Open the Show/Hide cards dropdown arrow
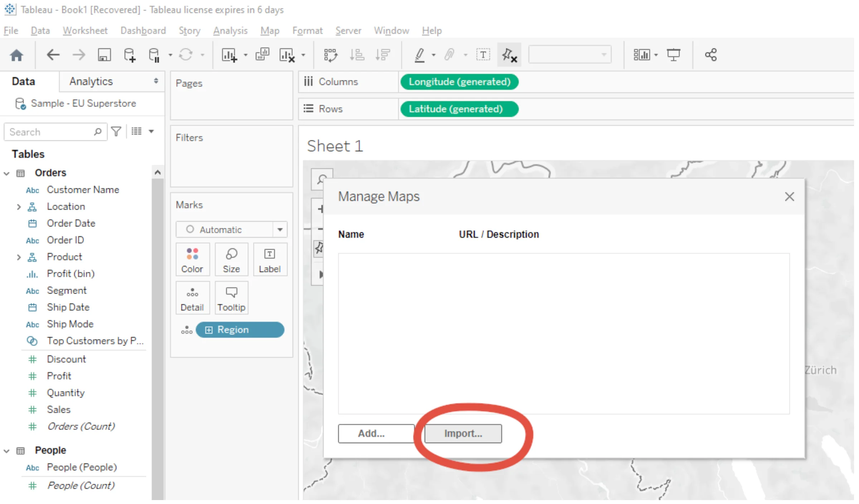The height and width of the screenshot is (504, 859). (x=656, y=55)
